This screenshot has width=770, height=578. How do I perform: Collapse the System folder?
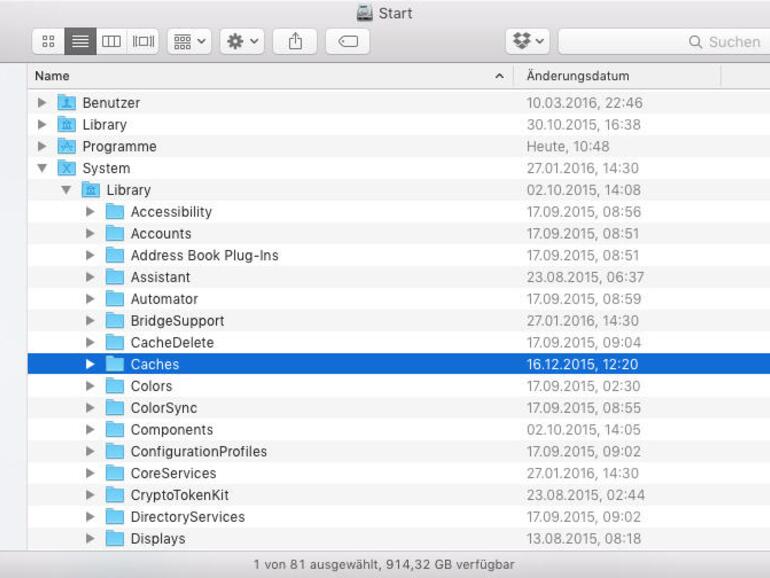pyautogui.click(x=42, y=168)
